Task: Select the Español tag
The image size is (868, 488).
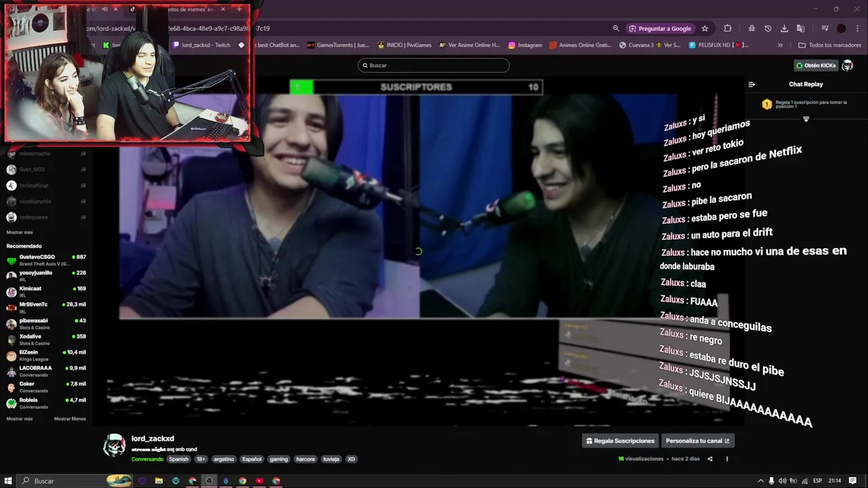Action: (252, 459)
